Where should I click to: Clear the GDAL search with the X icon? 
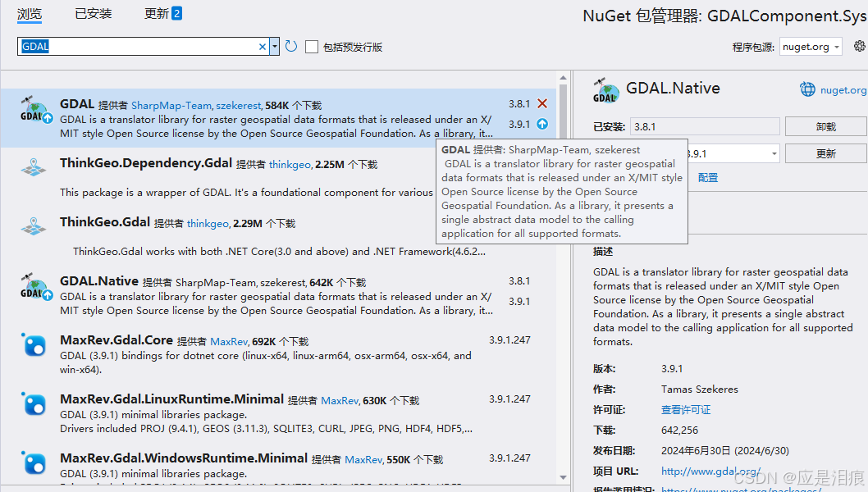click(x=261, y=47)
